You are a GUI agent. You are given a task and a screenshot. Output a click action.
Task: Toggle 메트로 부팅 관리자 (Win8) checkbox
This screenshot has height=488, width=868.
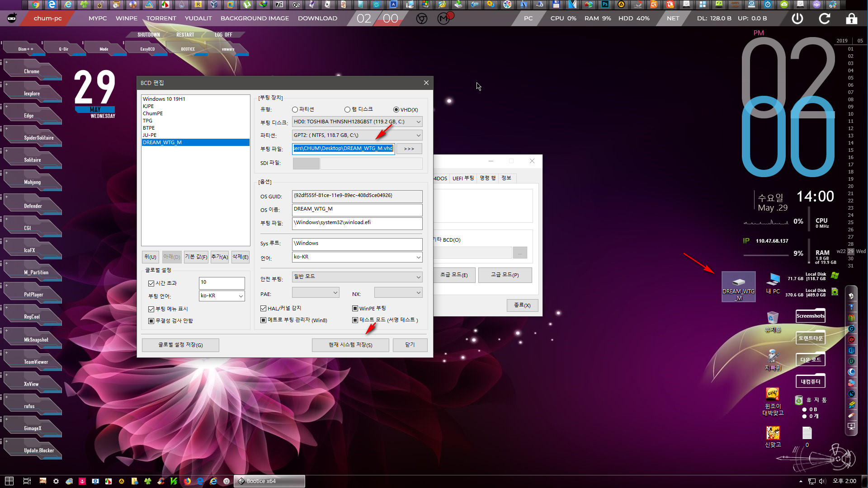263,320
